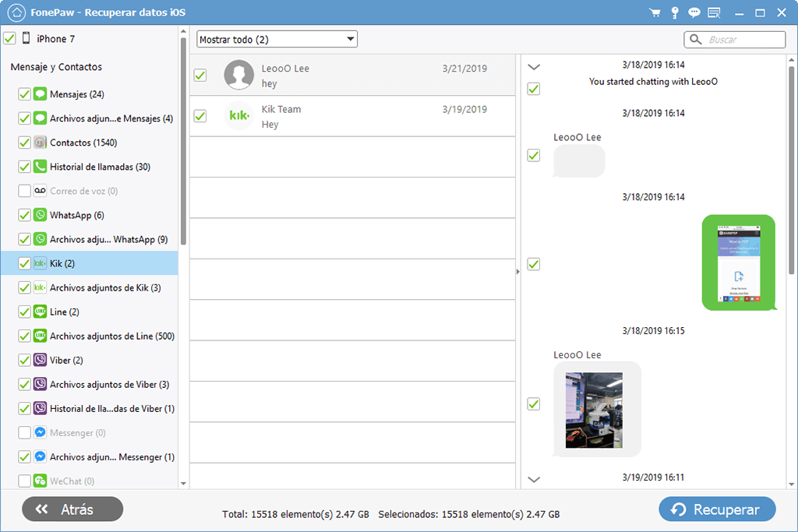Screen dimensions: 798x532
Task: Click the chevron below the chat history
Action: point(534,479)
